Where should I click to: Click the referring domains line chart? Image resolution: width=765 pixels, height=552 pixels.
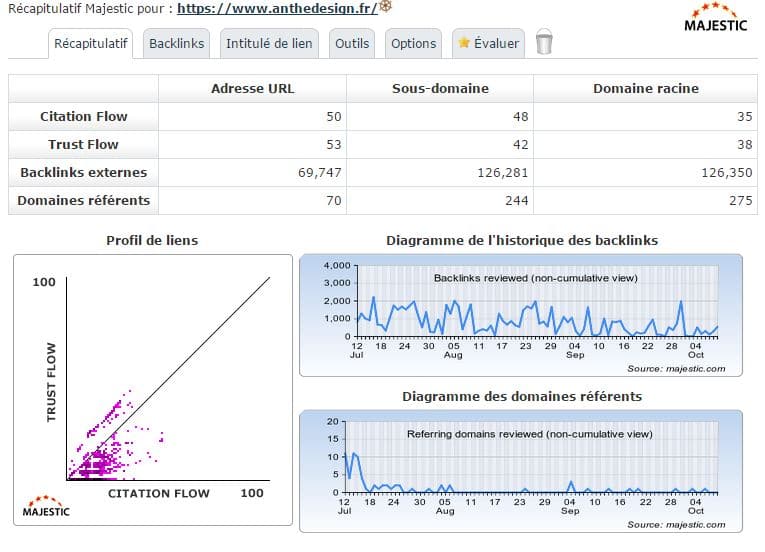click(x=521, y=471)
